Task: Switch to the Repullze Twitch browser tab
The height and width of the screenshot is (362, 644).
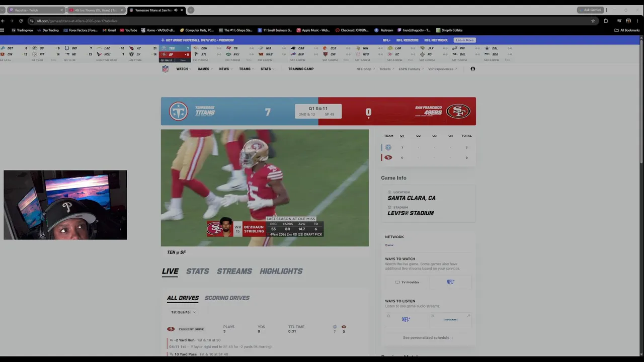Action: click(x=36, y=10)
